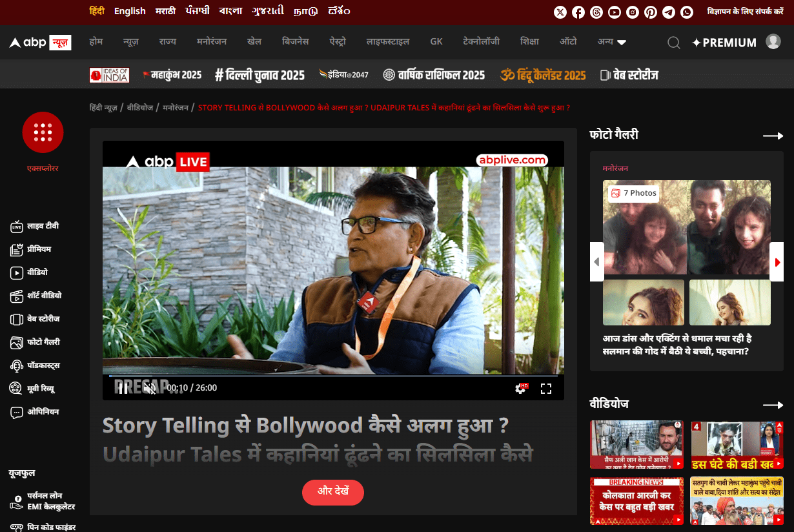Open the लाइफस्टाइल menu item
794x532 pixels.
coord(388,42)
